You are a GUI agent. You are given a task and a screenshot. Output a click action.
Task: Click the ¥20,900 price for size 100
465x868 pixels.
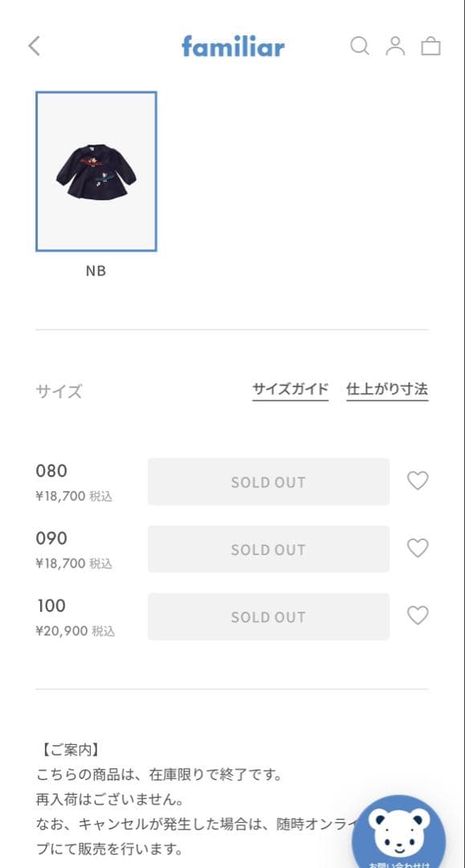pyautogui.click(x=72, y=631)
